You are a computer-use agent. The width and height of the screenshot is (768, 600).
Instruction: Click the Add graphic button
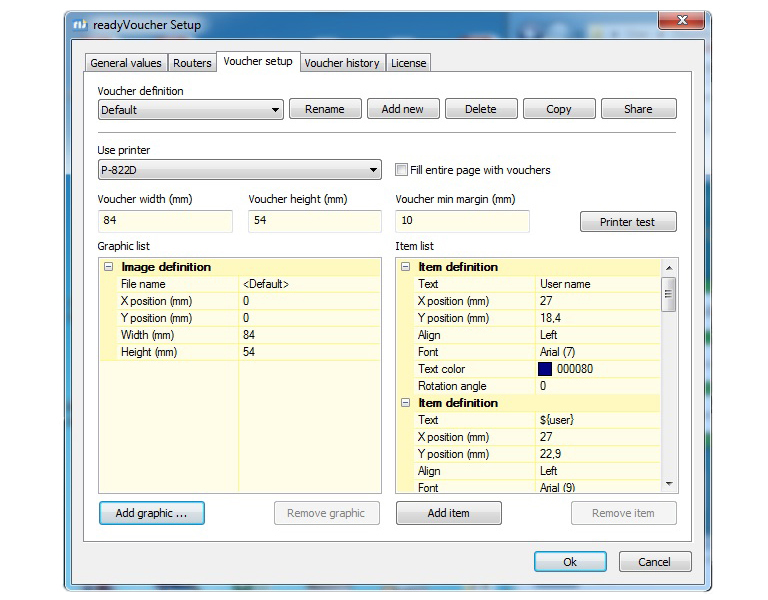151,513
